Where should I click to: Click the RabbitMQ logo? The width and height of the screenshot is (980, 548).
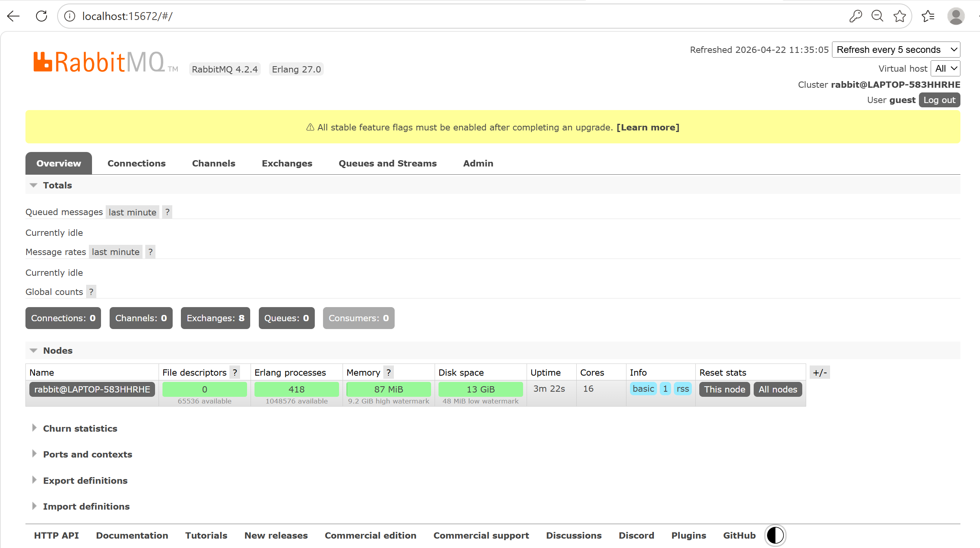tap(105, 62)
